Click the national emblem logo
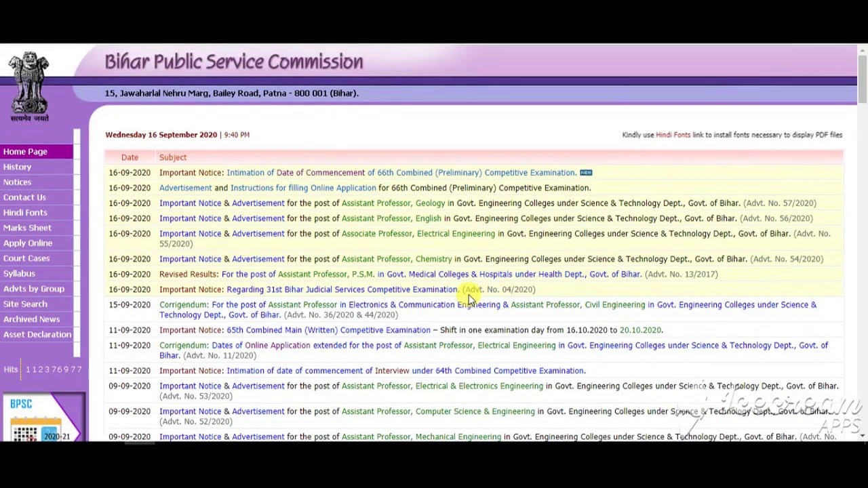Image resolution: width=868 pixels, height=488 pixels. (29, 87)
